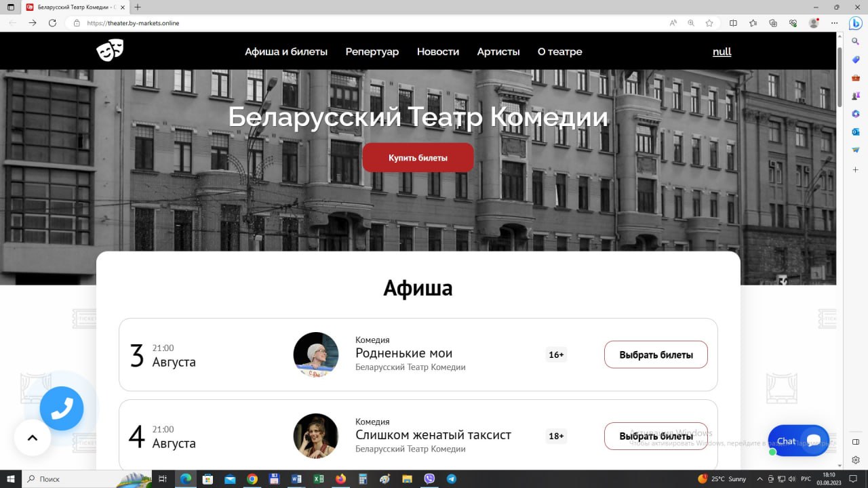Choose tickets for Родненькие мои

coord(656,354)
